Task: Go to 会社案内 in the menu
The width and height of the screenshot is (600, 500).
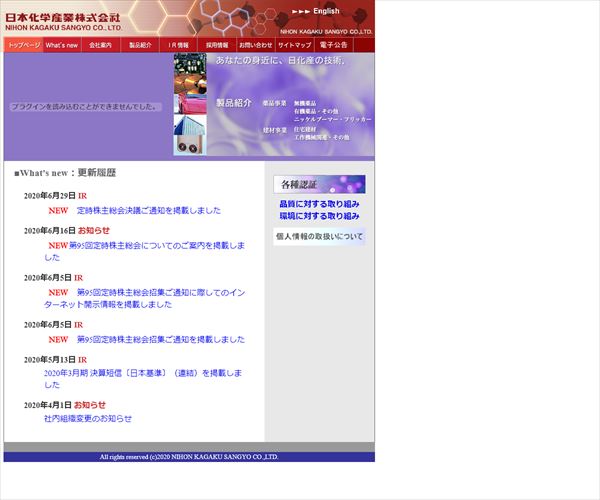Action: (x=100, y=45)
